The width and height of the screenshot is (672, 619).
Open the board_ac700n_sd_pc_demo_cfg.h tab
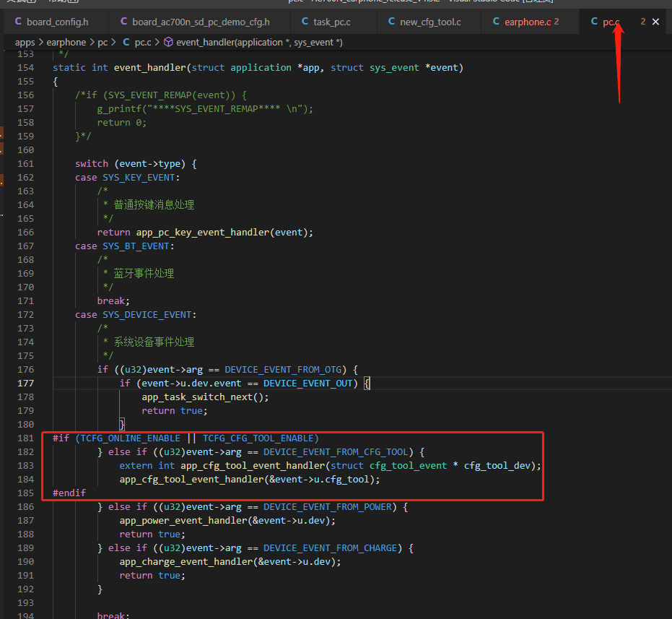pyautogui.click(x=201, y=22)
